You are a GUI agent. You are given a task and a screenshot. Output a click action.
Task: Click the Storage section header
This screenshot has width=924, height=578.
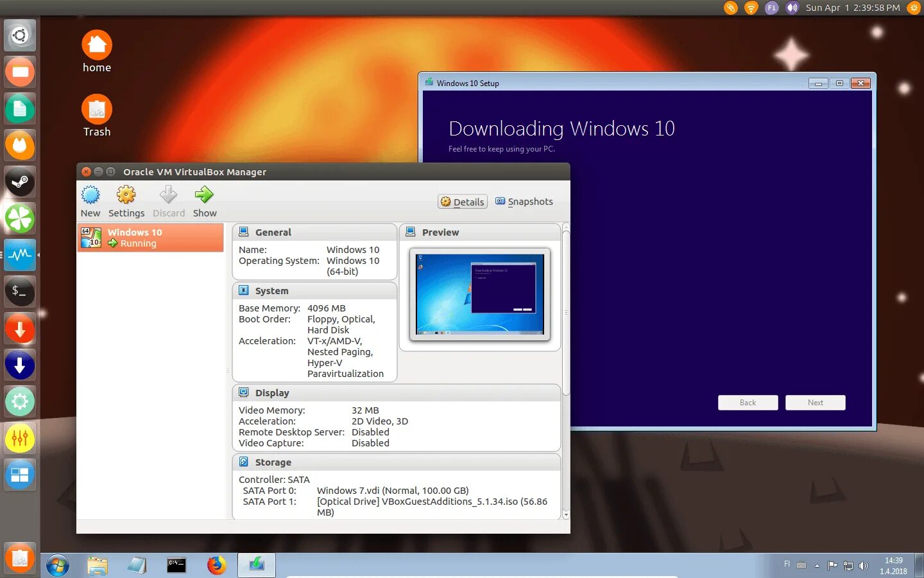pyautogui.click(x=397, y=462)
